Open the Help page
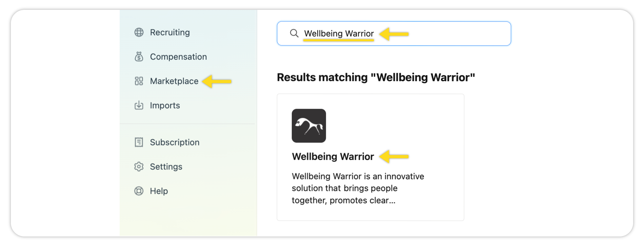The height and width of the screenshot is (249, 644). 159,191
